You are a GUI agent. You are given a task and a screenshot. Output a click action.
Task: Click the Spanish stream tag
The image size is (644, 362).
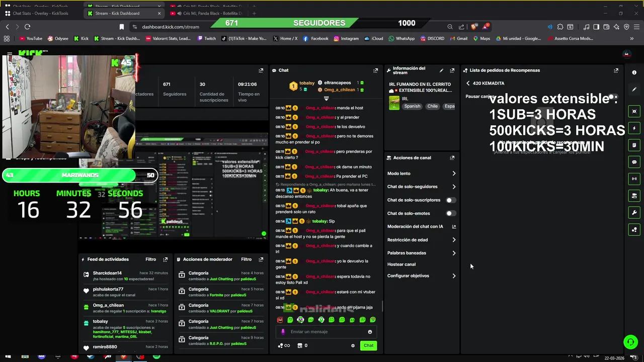[x=412, y=106]
